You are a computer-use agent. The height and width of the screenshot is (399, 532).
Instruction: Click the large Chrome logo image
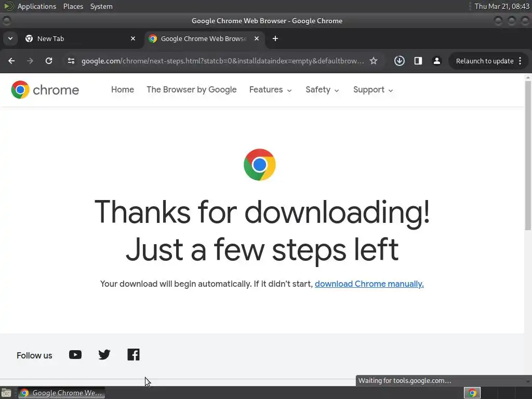click(260, 165)
